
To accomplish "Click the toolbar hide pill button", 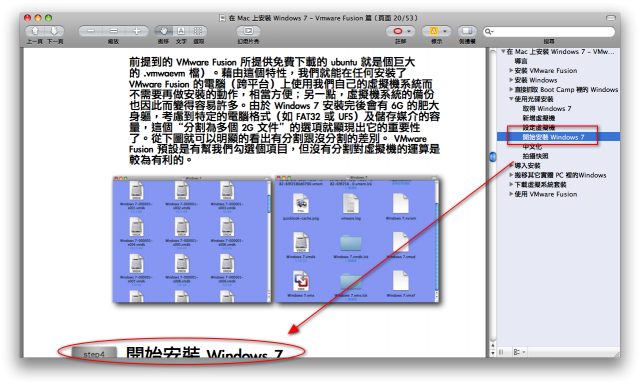I will (x=611, y=18).
